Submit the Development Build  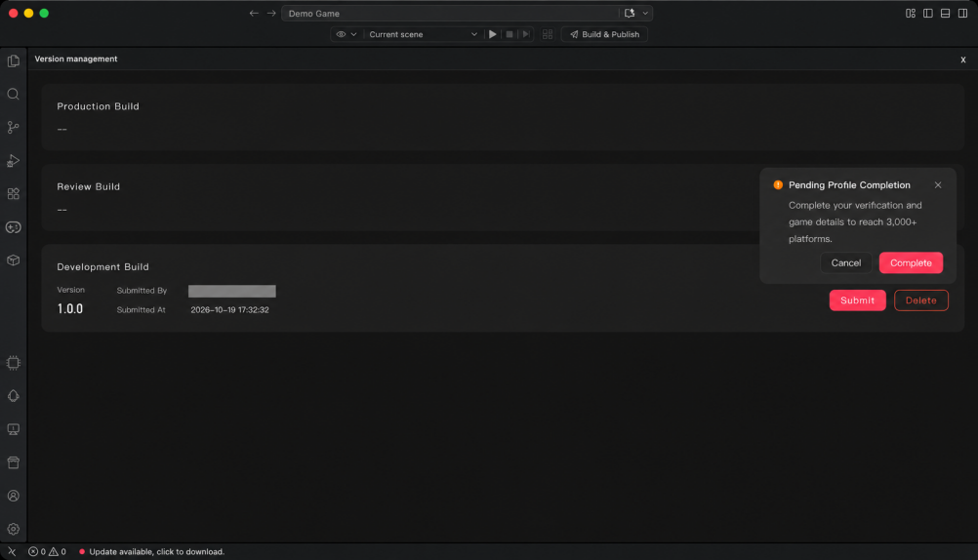coord(857,300)
